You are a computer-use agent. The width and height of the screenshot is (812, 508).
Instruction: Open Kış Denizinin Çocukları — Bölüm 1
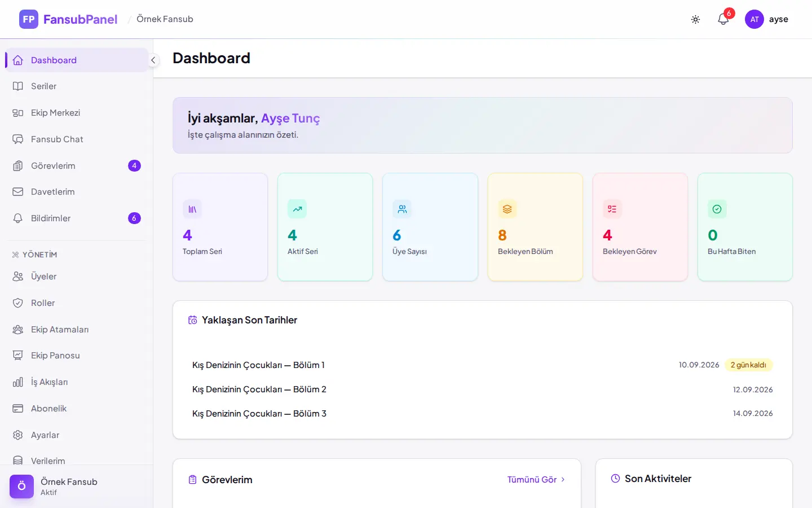click(x=258, y=365)
